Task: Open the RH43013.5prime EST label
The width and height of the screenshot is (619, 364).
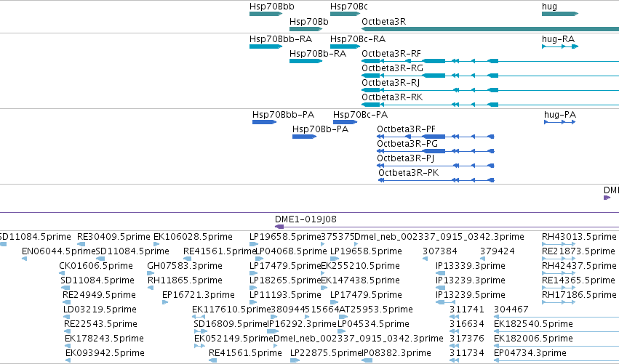Action: coord(579,237)
